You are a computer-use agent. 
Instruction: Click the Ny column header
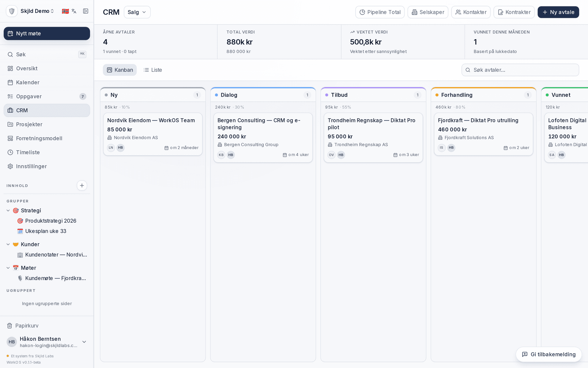(x=153, y=95)
